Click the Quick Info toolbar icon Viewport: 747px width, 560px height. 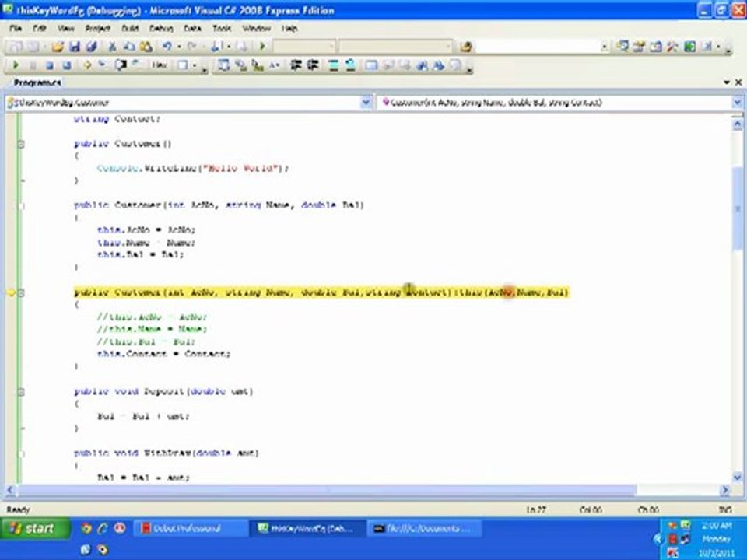pos(258,65)
